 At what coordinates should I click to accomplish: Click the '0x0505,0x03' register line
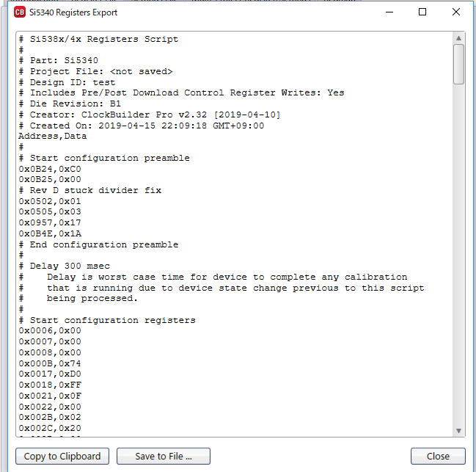[50, 211]
